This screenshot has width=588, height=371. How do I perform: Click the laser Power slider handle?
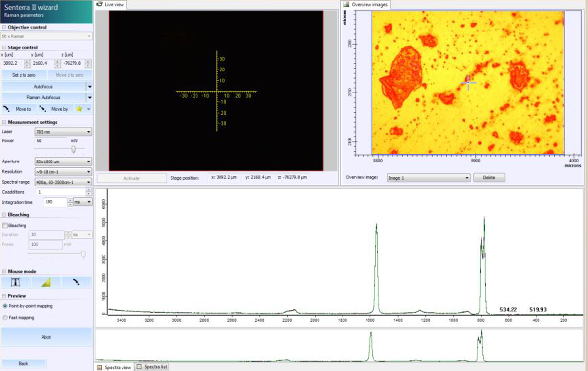coord(73,150)
